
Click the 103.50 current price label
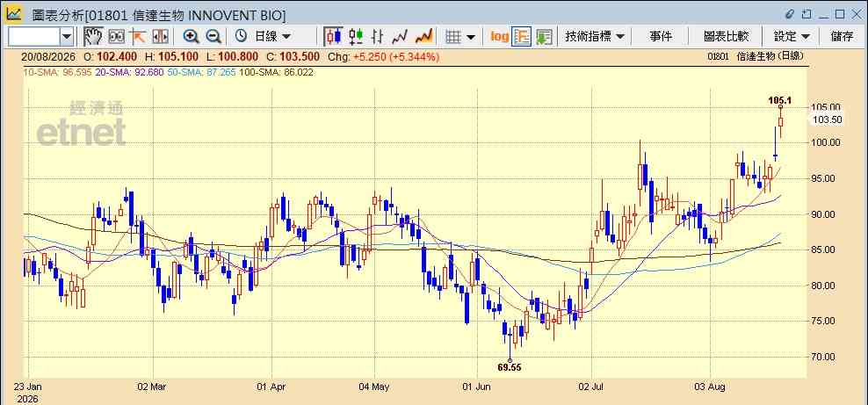(x=828, y=119)
